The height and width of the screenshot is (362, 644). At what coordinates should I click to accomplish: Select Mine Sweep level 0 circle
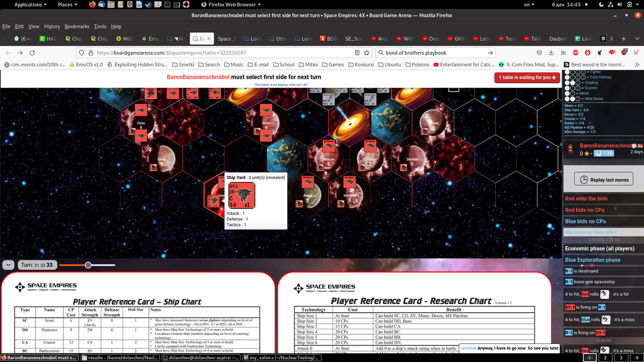tap(567, 99)
